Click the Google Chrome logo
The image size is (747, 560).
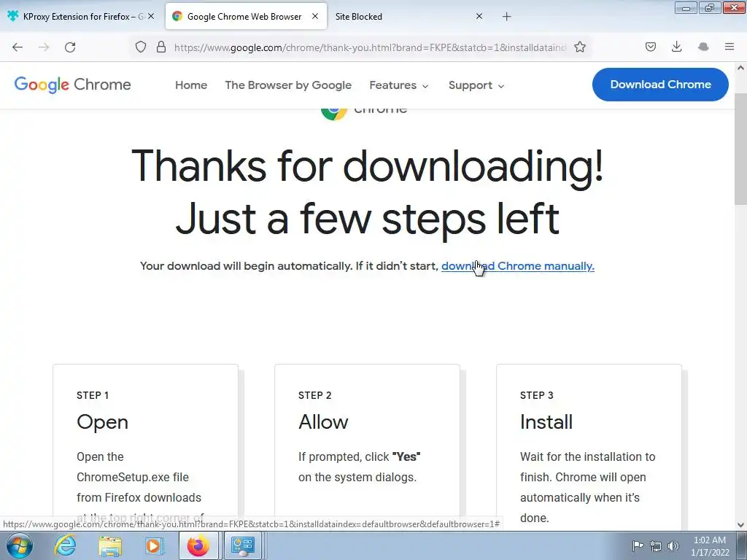click(x=72, y=85)
